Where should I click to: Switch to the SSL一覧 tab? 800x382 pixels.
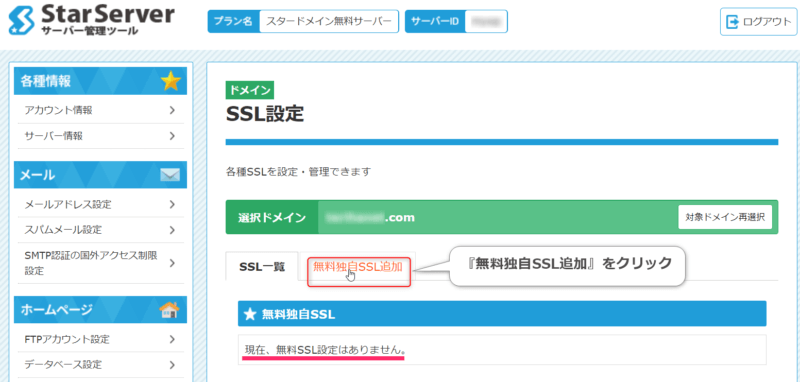point(262,266)
